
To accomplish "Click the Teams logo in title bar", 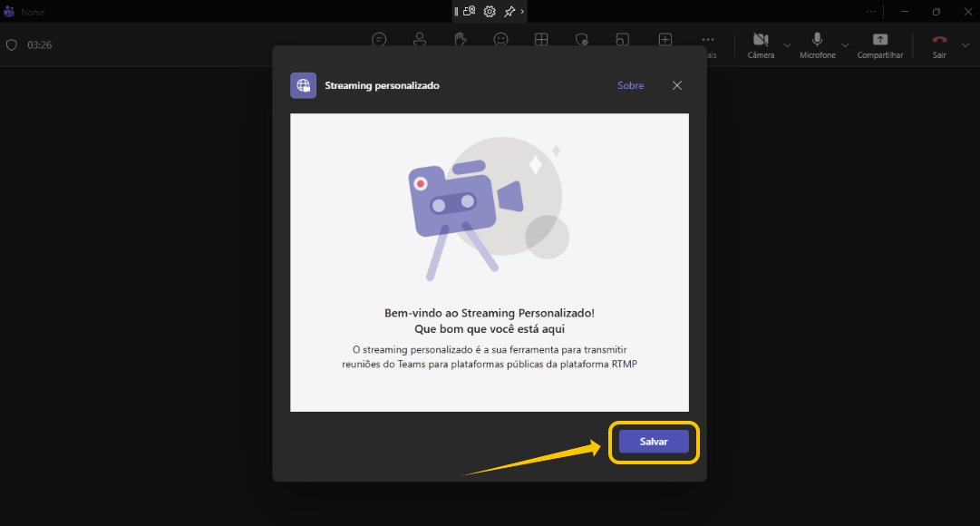I will point(9,12).
